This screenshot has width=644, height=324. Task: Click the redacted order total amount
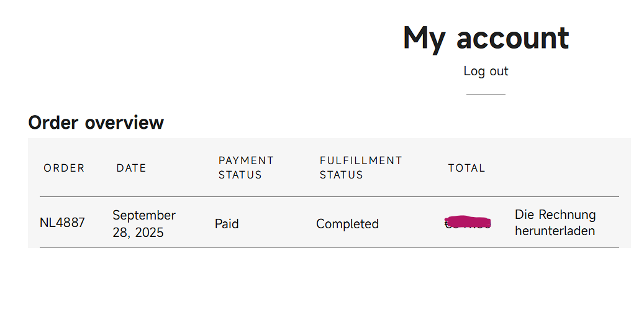coord(468,223)
